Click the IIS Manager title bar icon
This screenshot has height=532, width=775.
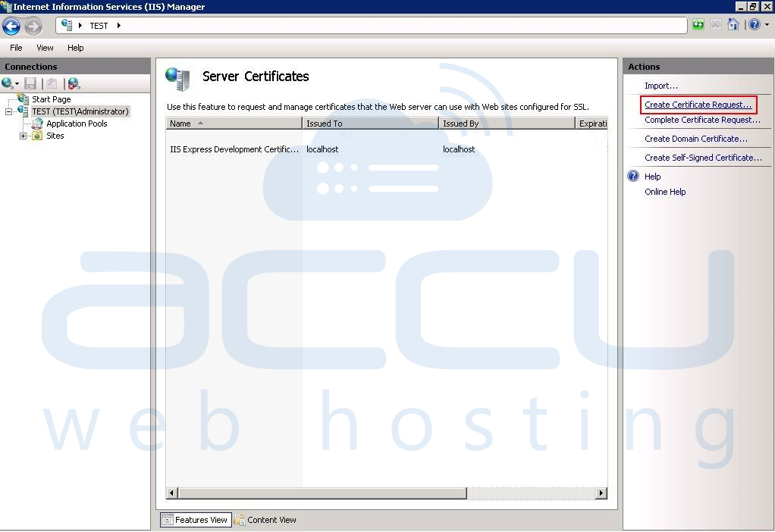pos(6,6)
